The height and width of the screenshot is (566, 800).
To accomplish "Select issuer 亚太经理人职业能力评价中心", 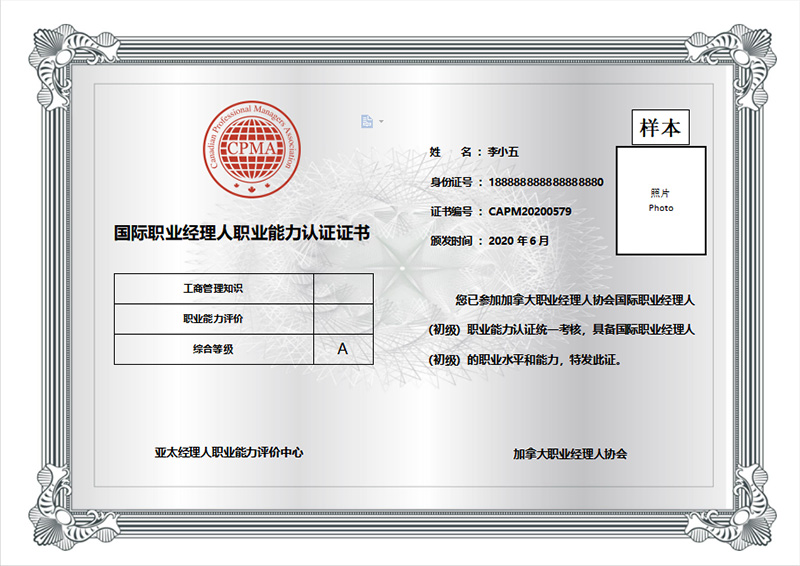I will click(x=229, y=453).
